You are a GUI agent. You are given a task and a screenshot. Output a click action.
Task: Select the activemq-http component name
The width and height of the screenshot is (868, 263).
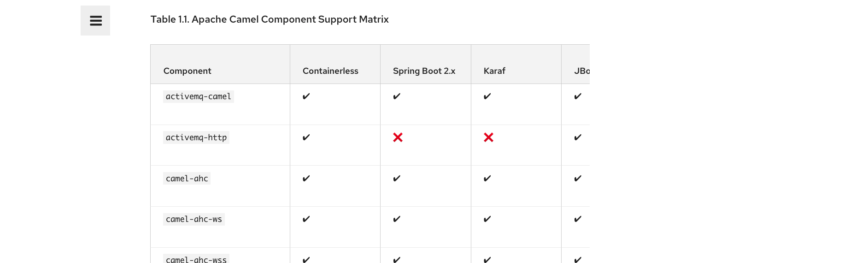coord(196,137)
